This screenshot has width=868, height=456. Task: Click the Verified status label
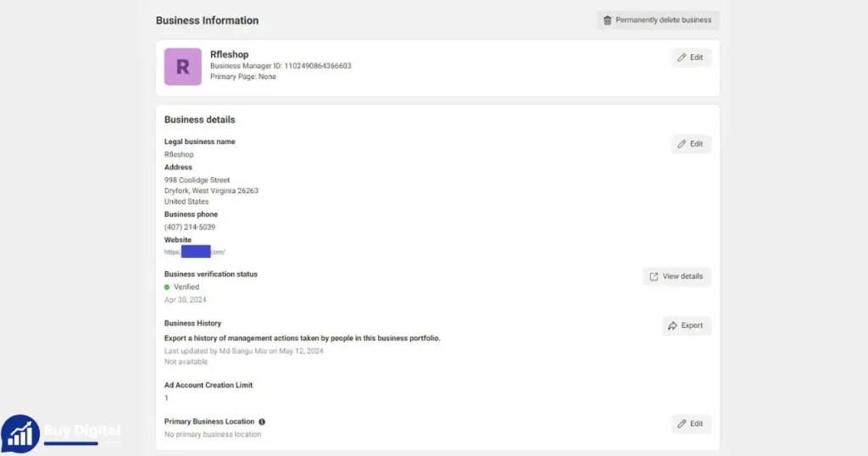tap(186, 287)
